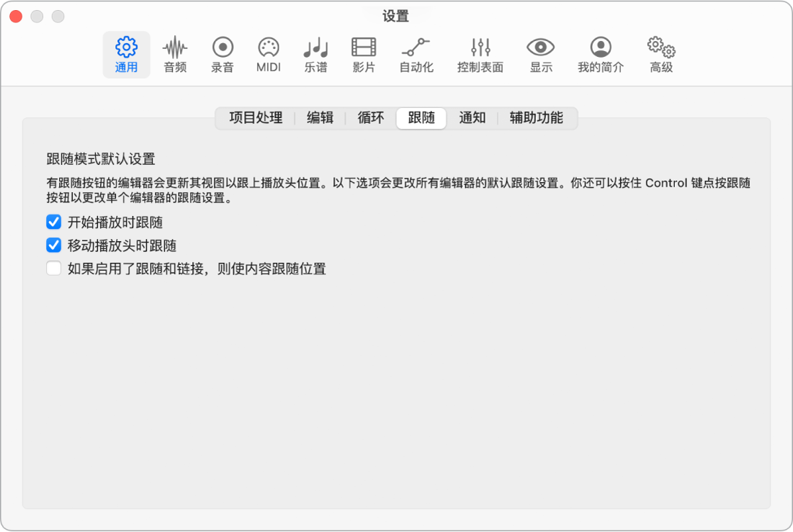Switch to the 编辑 tab
Viewport: 793px width, 532px height.
click(x=320, y=118)
